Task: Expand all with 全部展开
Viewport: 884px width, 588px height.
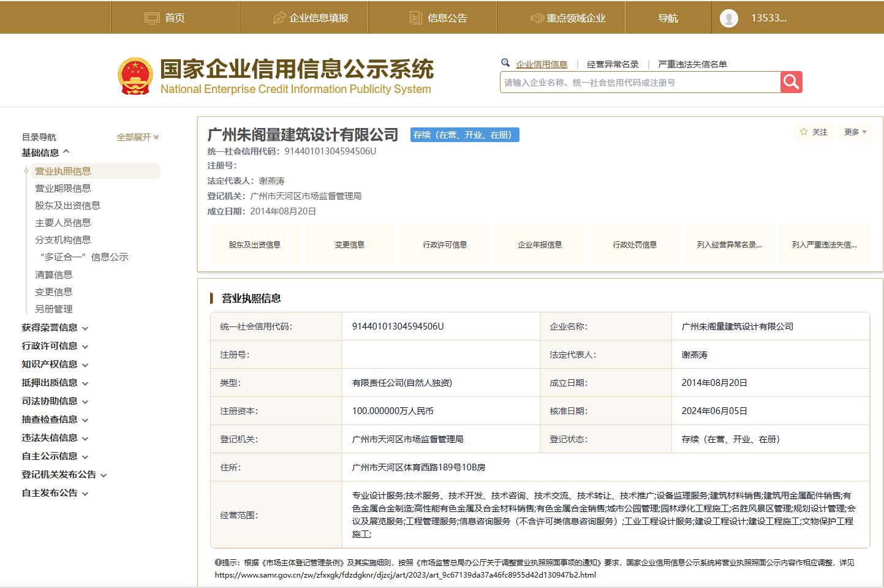Action: (x=138, y=137)
